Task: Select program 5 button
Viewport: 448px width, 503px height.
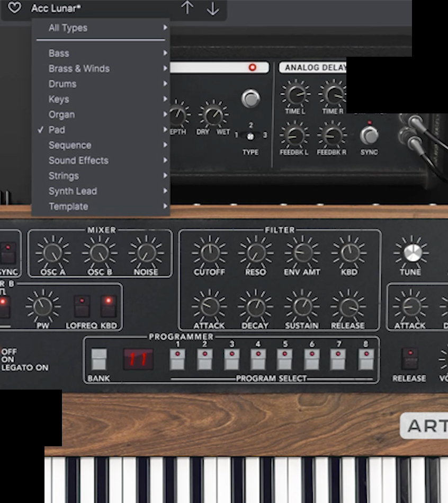Action: (x=285, y=359)
